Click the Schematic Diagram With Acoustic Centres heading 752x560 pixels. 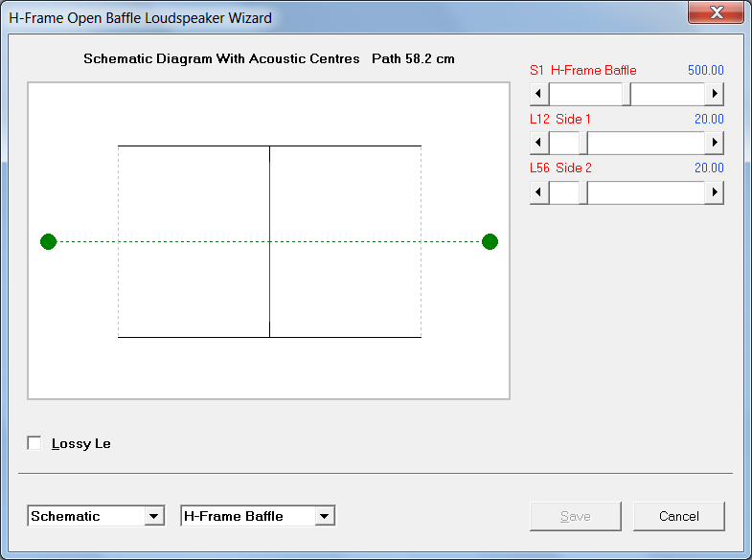(221, 58)
